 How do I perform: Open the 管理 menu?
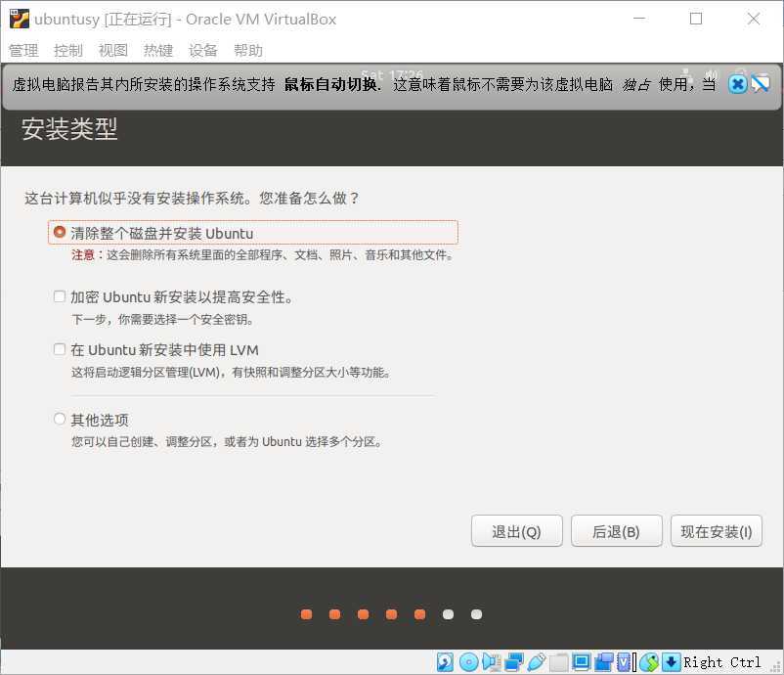point(23,50)
